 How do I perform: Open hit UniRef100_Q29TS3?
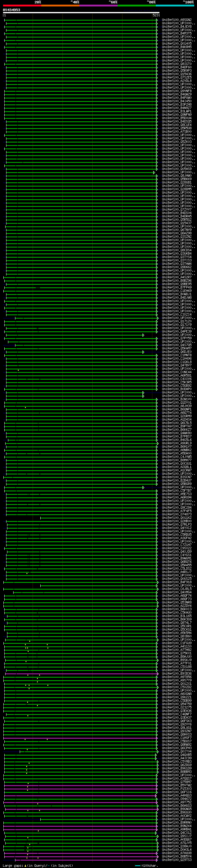177,860
